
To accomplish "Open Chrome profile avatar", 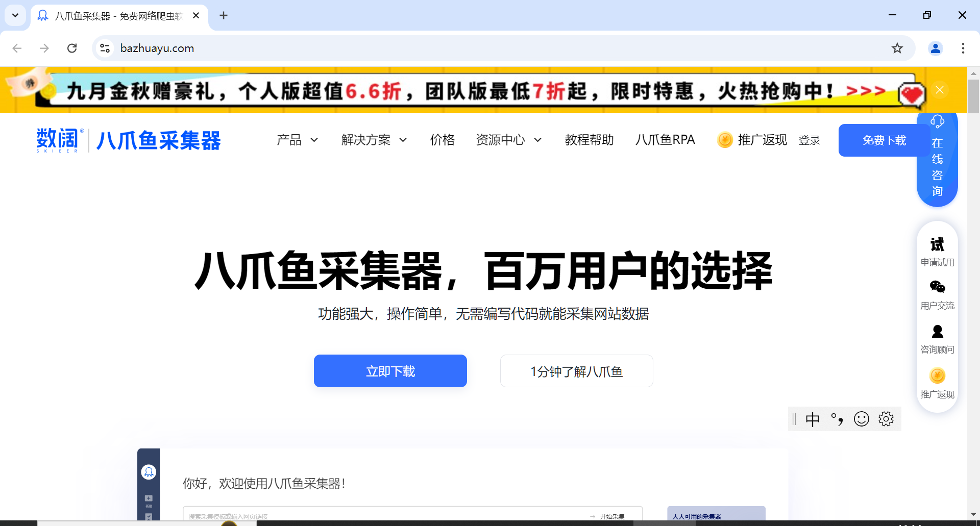I will [x=935, y=48].
